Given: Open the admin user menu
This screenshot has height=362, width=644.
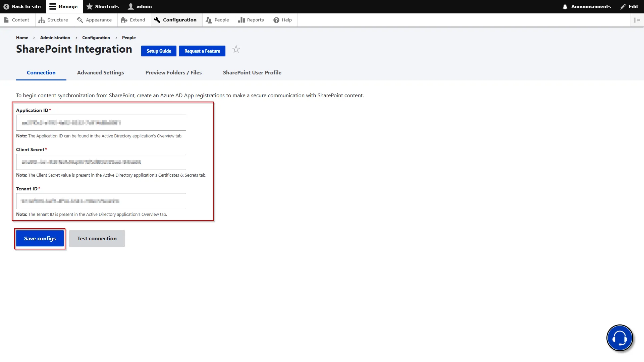Looking at the screenshot, I should coord(140,6).
